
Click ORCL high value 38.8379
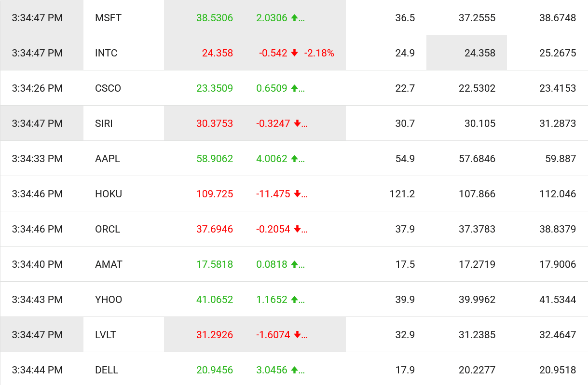point(558,229)
